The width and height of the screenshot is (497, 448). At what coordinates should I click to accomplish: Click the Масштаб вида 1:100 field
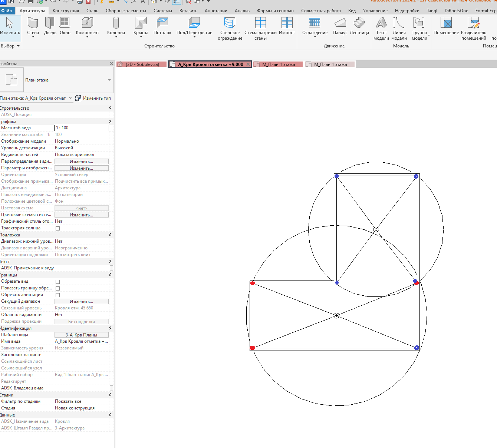coord(82,128)
